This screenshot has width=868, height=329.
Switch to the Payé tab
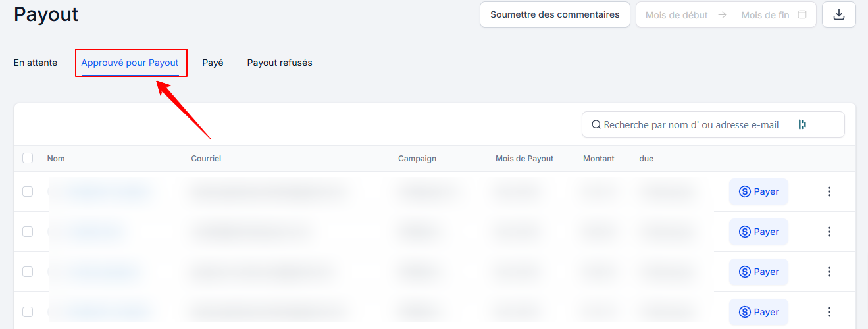(213, 63)
